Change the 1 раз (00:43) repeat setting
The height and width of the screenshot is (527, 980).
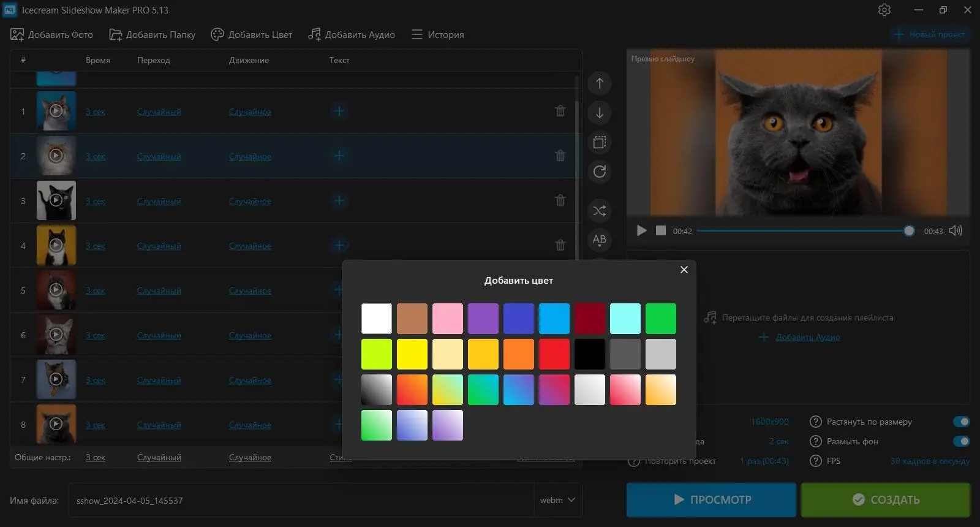coord(764,461)
